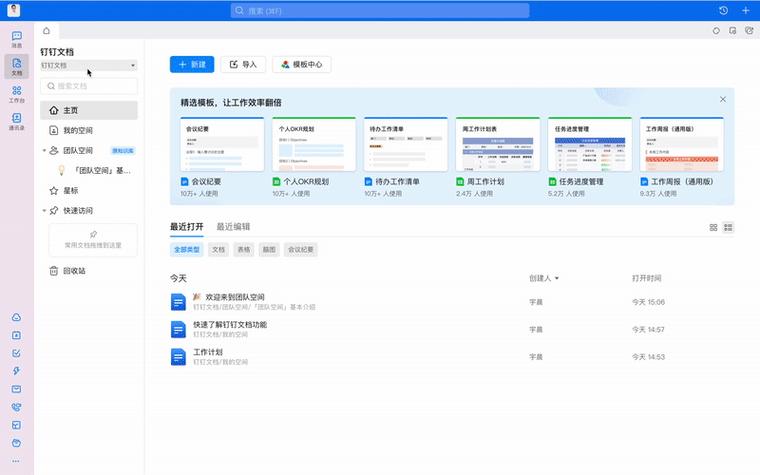
Task: Open the 快速了解钉钉文档功能 document
Action: 230,325
